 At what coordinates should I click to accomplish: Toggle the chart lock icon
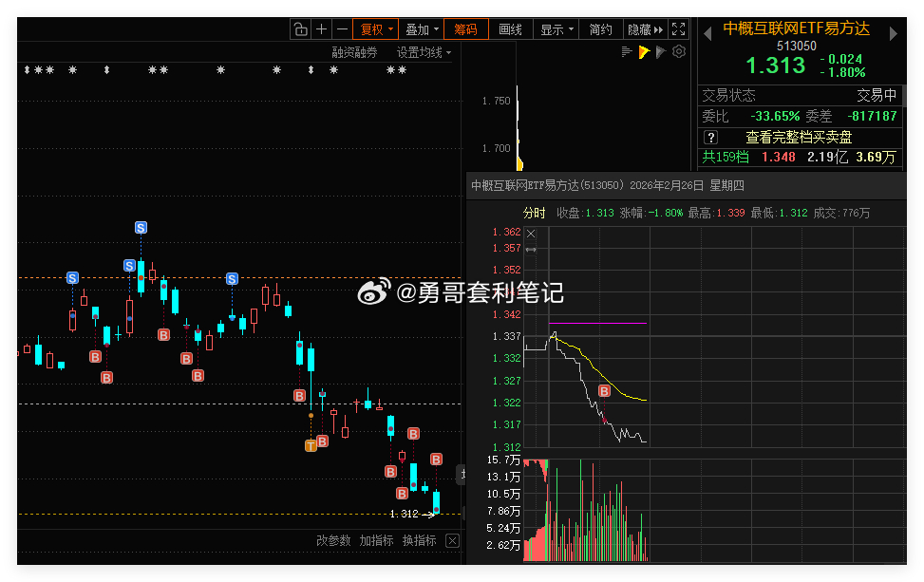(x=300, y=29)
